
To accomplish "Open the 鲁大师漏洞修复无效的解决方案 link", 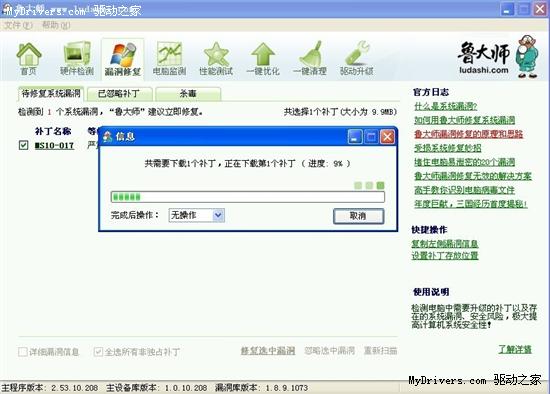I will coord(472,176).
